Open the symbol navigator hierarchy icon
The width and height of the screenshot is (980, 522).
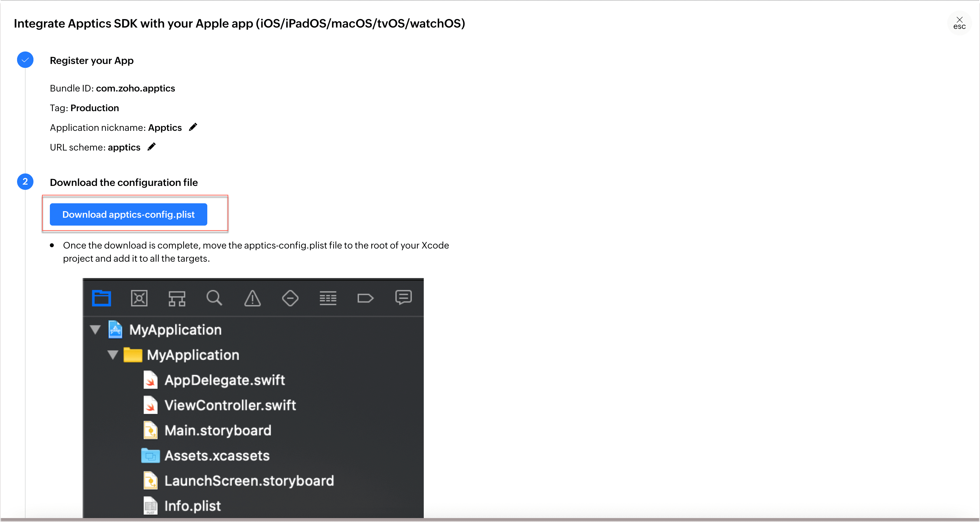coord(177,298)
